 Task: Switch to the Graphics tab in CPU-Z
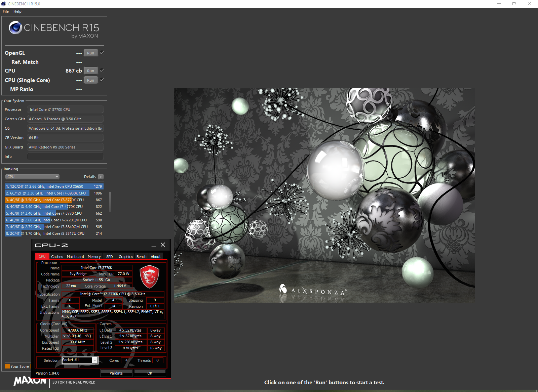click(x=126, y=257)
